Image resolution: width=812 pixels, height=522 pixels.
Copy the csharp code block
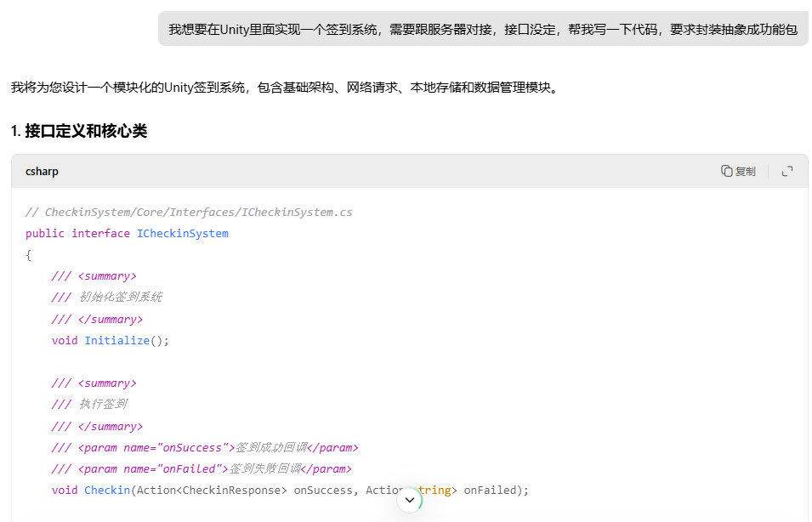coord(738,172)
